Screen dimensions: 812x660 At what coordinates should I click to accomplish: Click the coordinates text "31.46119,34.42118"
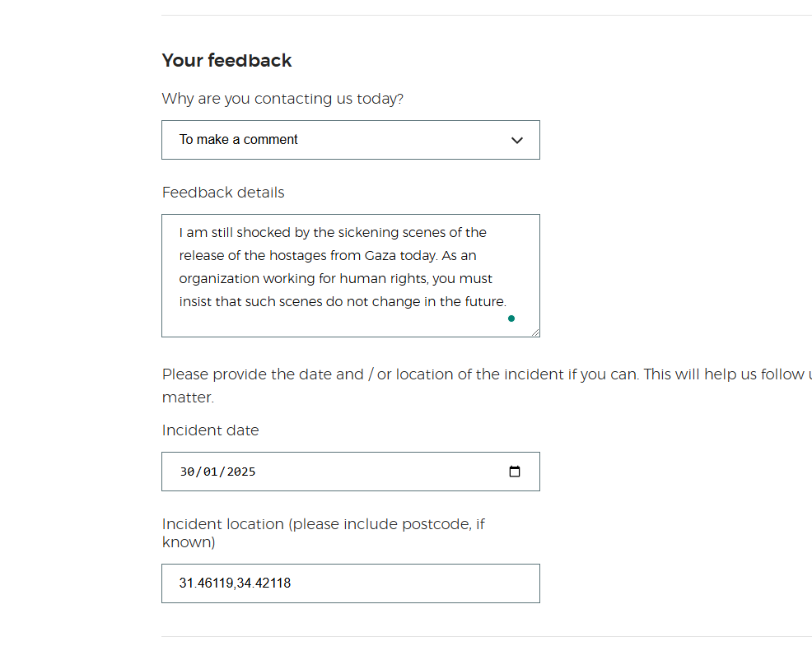[235, 583]
